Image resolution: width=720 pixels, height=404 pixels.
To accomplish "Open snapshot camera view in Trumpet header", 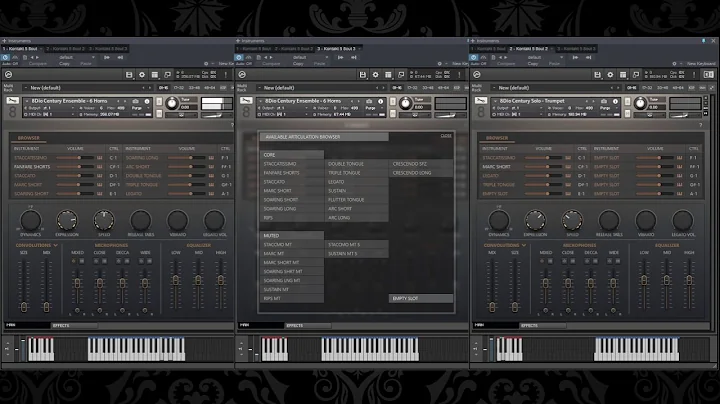I will tap(604, 101).
